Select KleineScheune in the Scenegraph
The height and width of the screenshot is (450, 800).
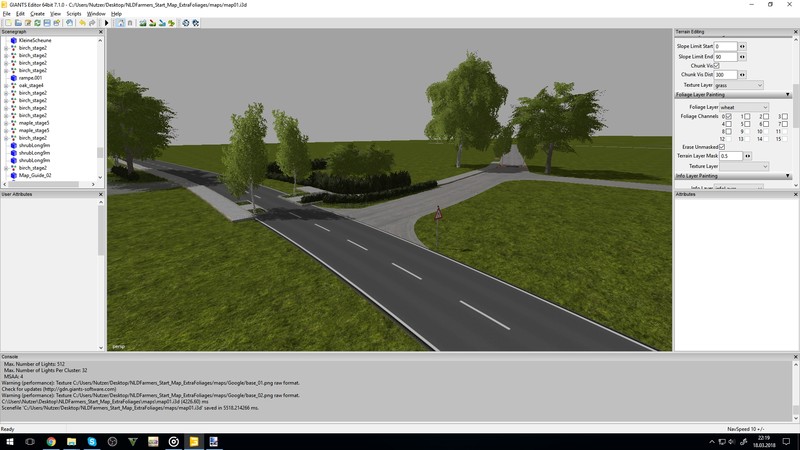[35, 40]
